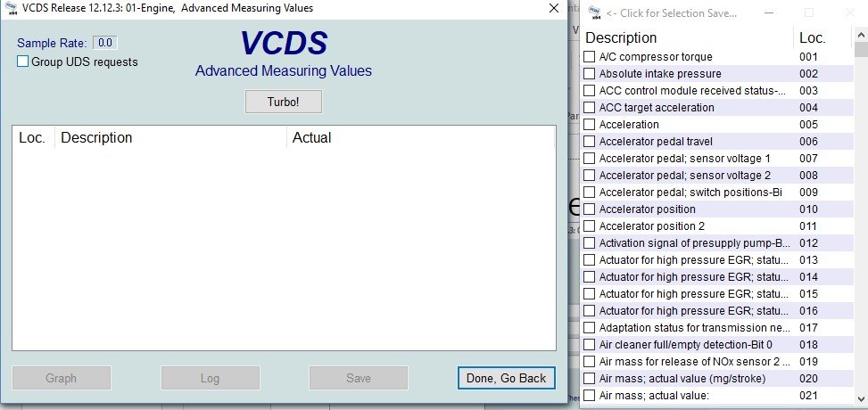The image size is (868, 410).
Task: Click the Loc. column header in selection list
Action: tap(813, 37)
